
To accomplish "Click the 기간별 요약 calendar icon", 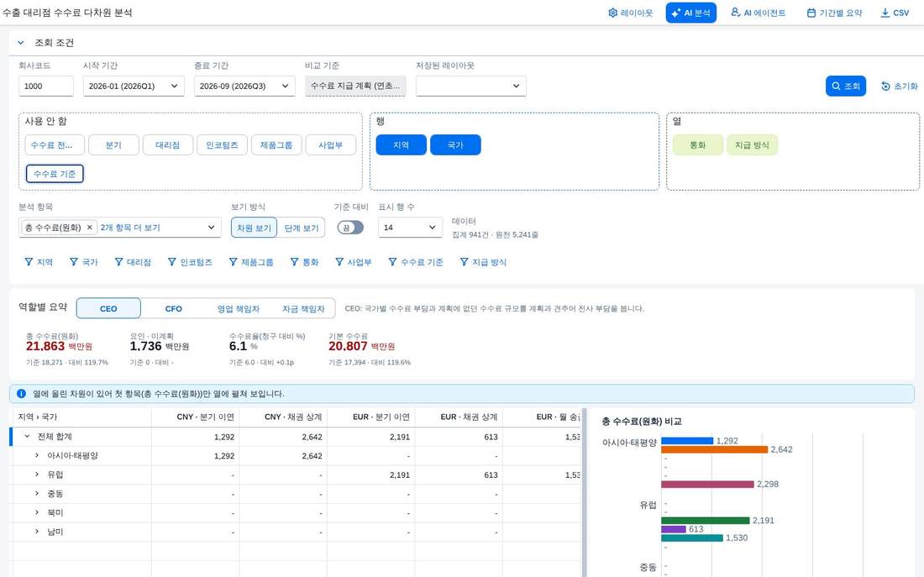I will (811, 13).
